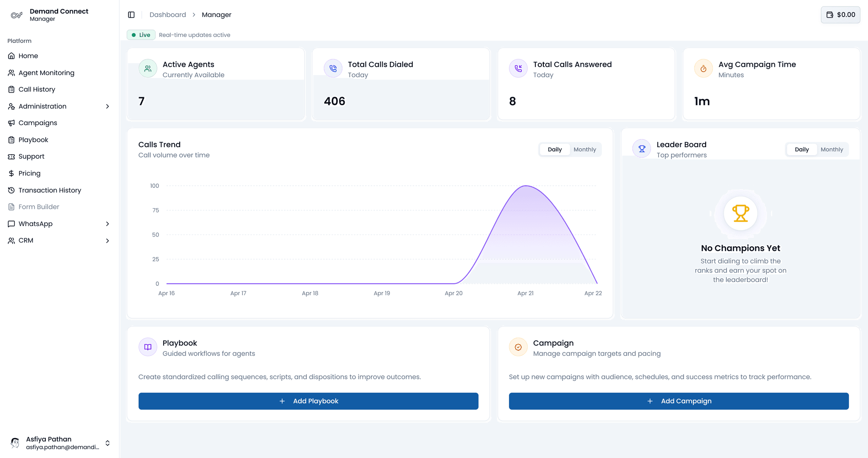The width and height of the screenshot is (868, 458).
Task: Click the 100 y-axis label
Action: pos(155,186)
